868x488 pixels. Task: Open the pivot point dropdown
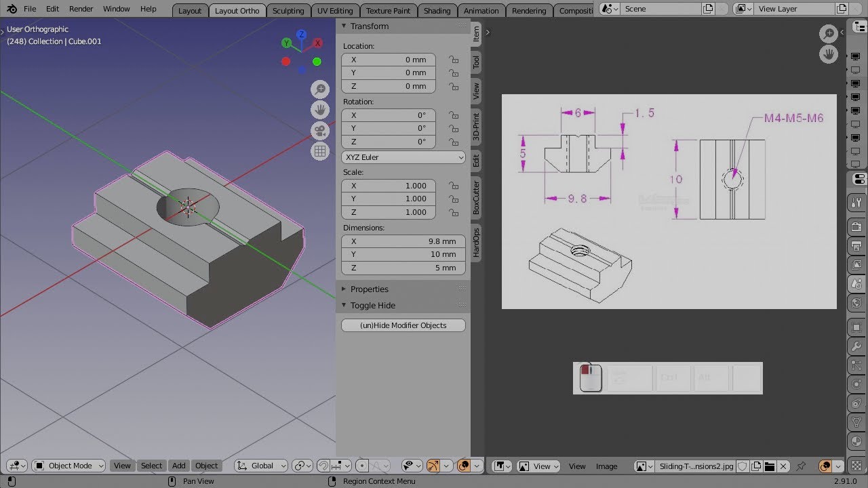click(x=302, y=466)
